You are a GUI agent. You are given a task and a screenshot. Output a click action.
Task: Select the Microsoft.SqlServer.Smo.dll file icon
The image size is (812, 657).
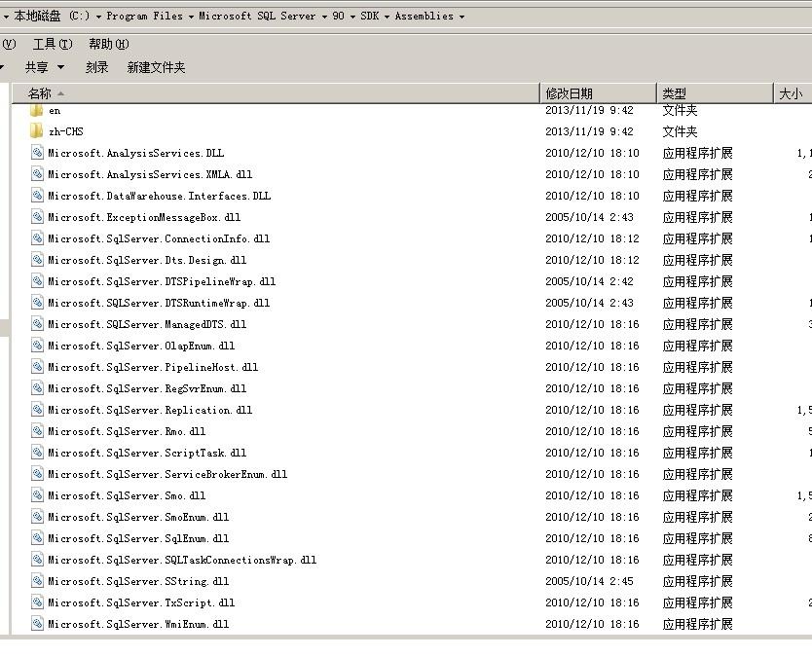pyautogui.click(x=37, y=495)
